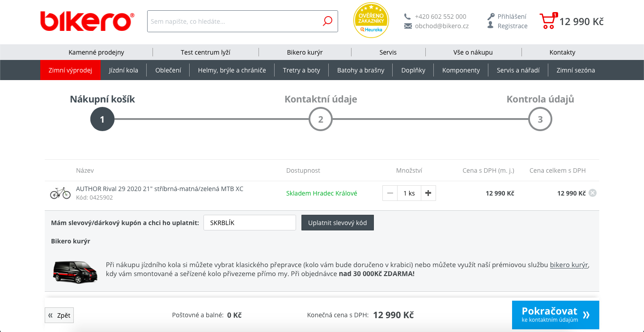Select the Jízdní kola category
This screenshot has height=332, width=644.
click(x=123, y=70)
